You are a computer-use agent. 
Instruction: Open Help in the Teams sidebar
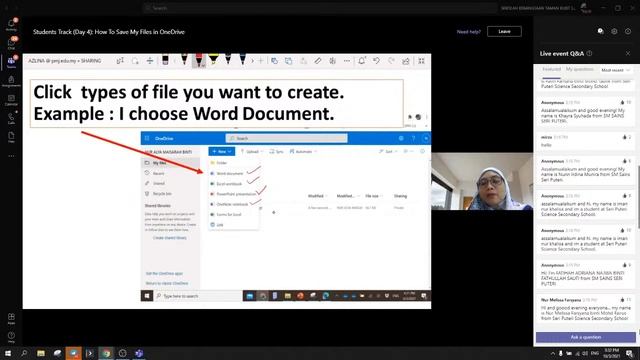click(11, 337)
